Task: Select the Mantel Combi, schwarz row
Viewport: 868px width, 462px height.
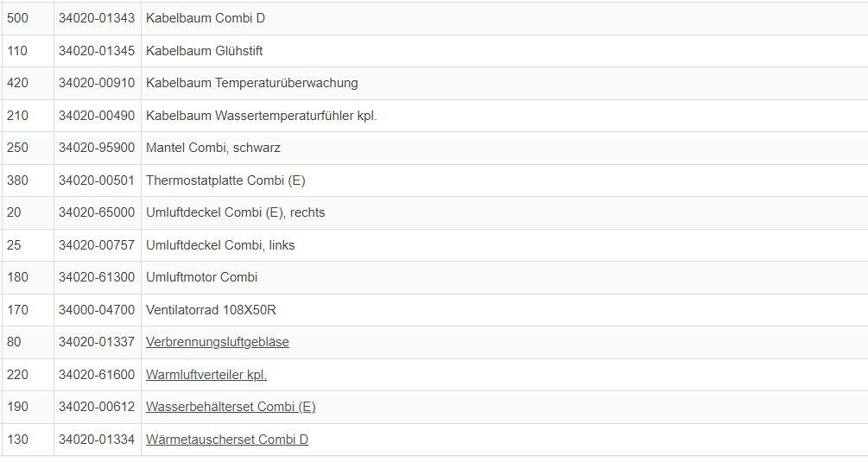Action: coord(212,148)
